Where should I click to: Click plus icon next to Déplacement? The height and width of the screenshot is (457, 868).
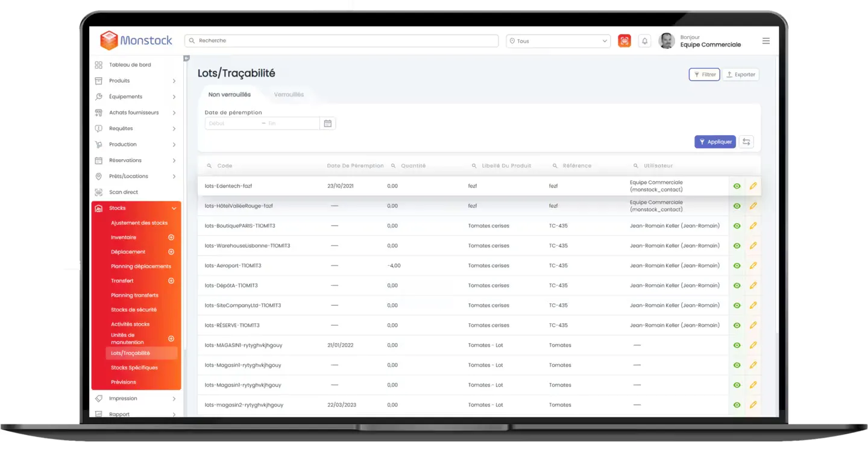pyautogui.click(x=171, y=252)
